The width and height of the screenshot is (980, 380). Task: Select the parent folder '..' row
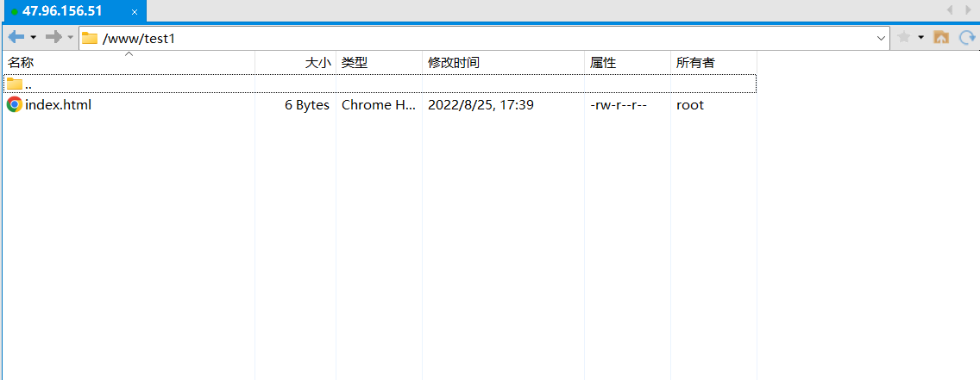380,84
